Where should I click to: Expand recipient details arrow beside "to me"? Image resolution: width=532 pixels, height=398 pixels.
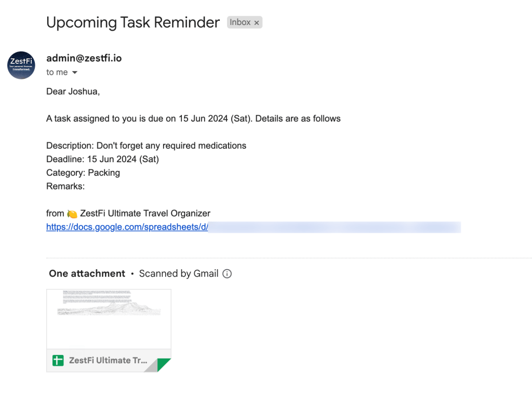tap(75, 73)
